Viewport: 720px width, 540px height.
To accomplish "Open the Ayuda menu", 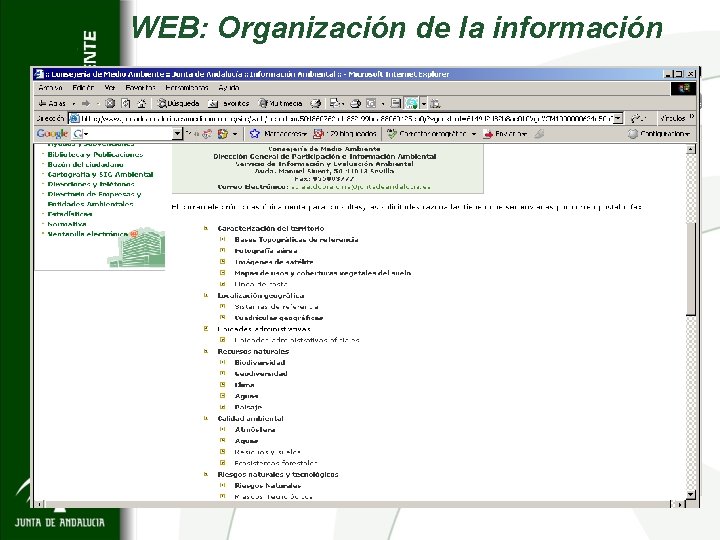I will (x=229, y=88).
